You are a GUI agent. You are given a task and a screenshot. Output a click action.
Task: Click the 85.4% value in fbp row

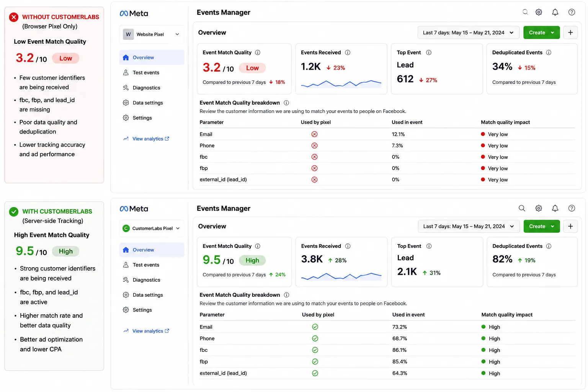pyautogui.click(x=400, y=362)
